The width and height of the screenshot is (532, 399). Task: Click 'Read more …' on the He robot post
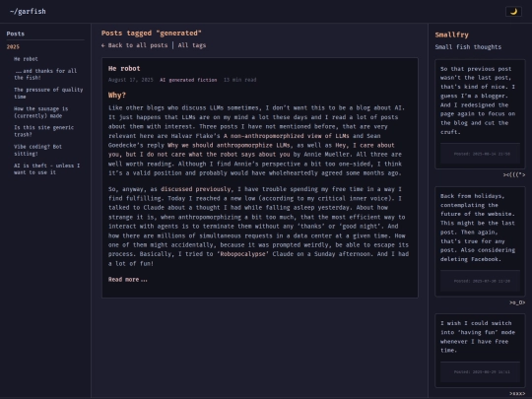[127, 280]
